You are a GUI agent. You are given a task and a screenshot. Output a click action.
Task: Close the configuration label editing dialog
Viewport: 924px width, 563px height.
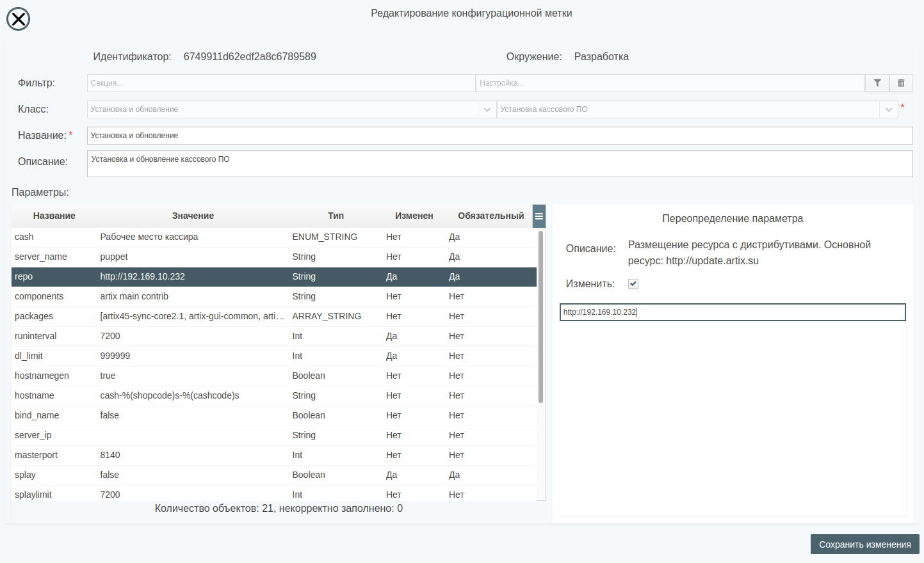[19, 19]
